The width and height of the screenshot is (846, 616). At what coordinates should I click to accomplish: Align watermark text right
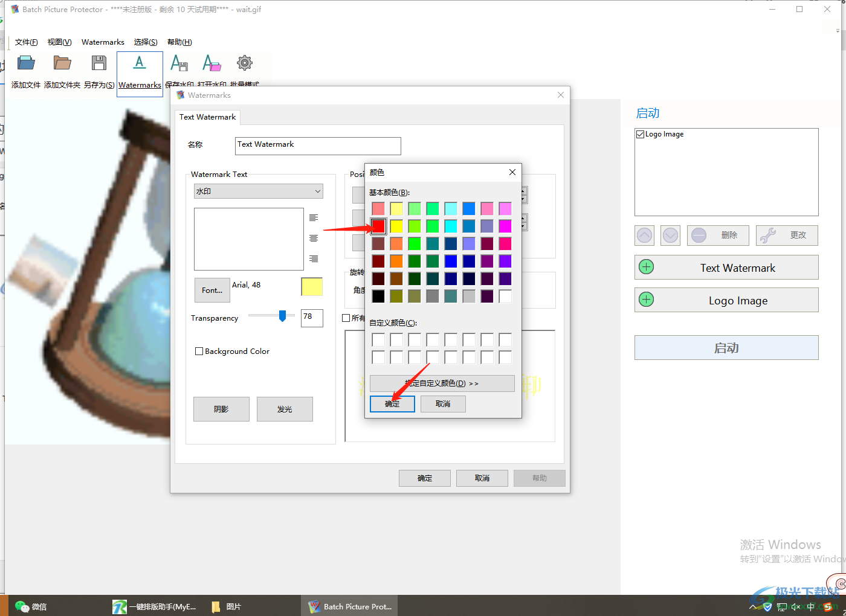pos(314,258)
